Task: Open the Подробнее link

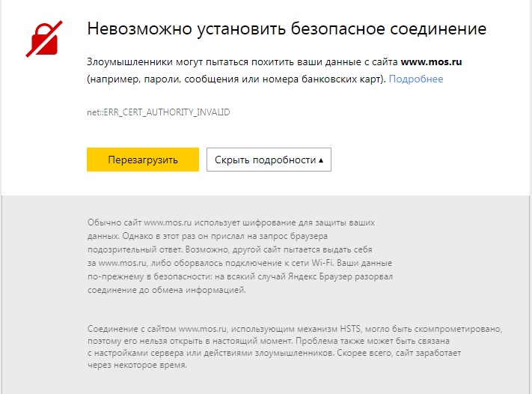Action: (416, 79)
